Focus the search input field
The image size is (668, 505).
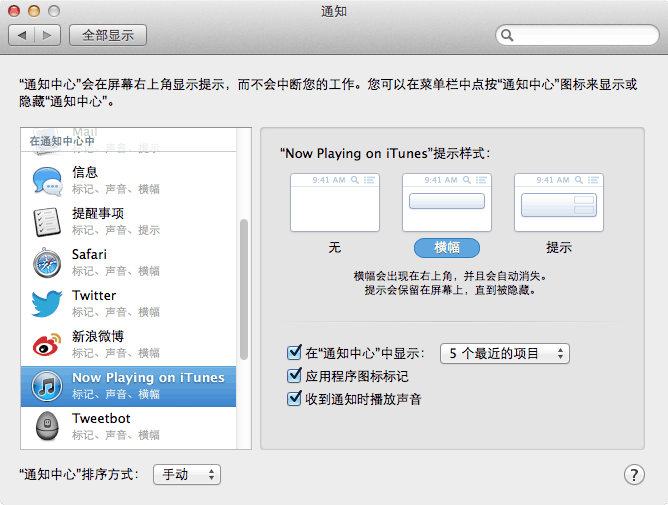577,35
